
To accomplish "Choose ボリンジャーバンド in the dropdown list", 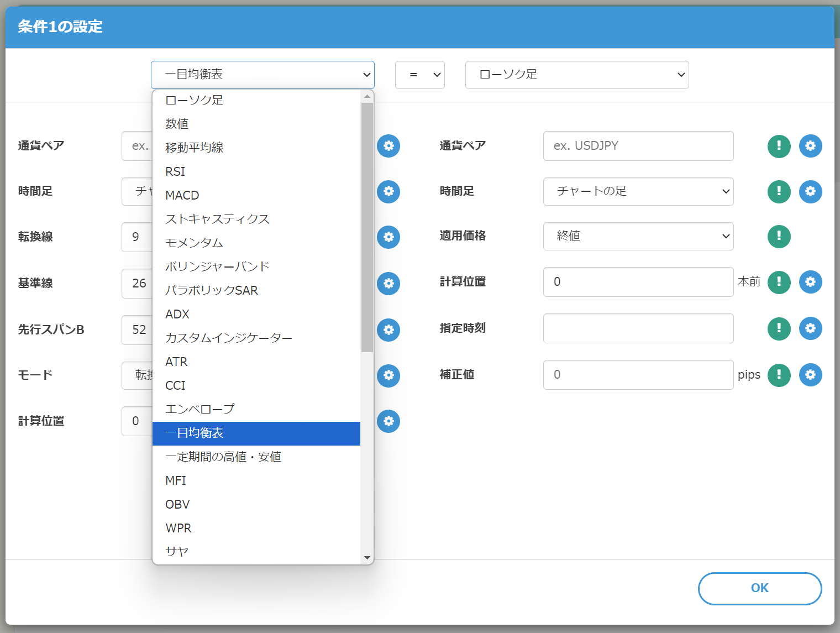I will (217, 266).
